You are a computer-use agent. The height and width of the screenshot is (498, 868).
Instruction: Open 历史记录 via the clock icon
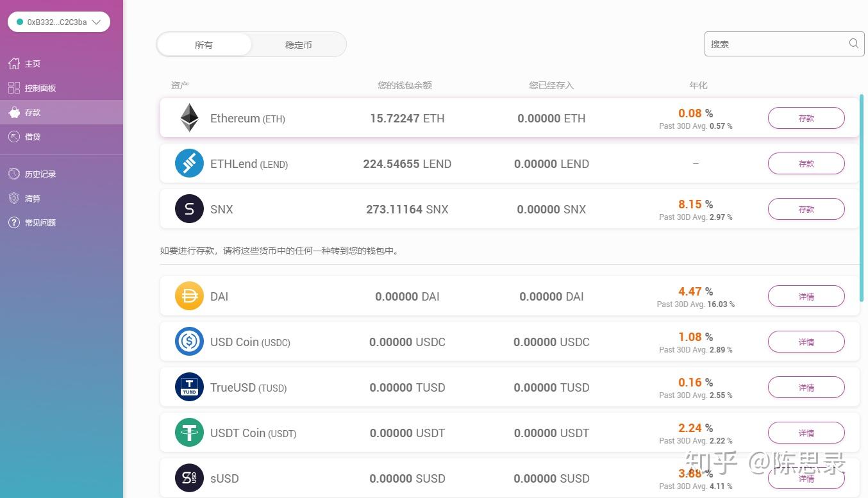[x=13, y=173]
